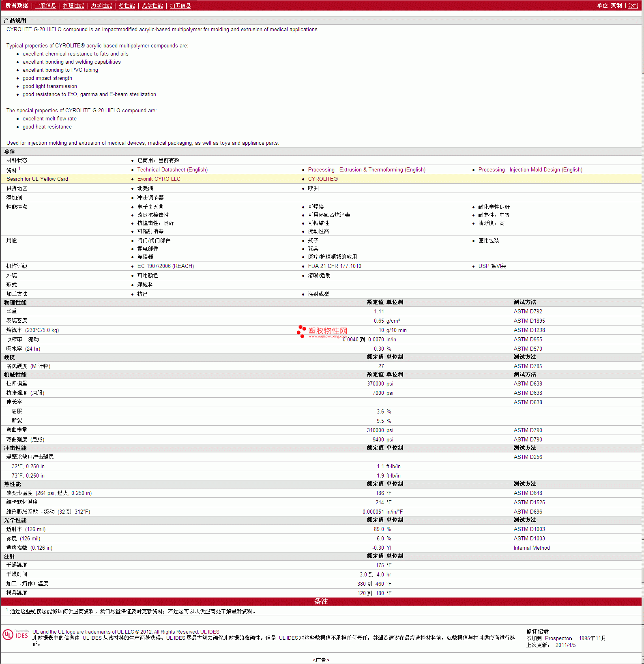The image size is (644, 664).
Task: Click the 维卡软化温度 label
Action: pos(22,502)
